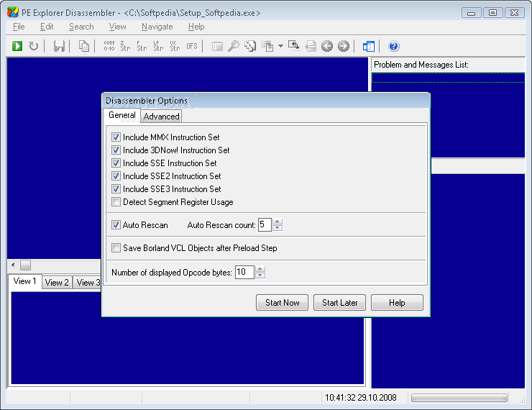Select the View 3 tab

click(88, 283)
